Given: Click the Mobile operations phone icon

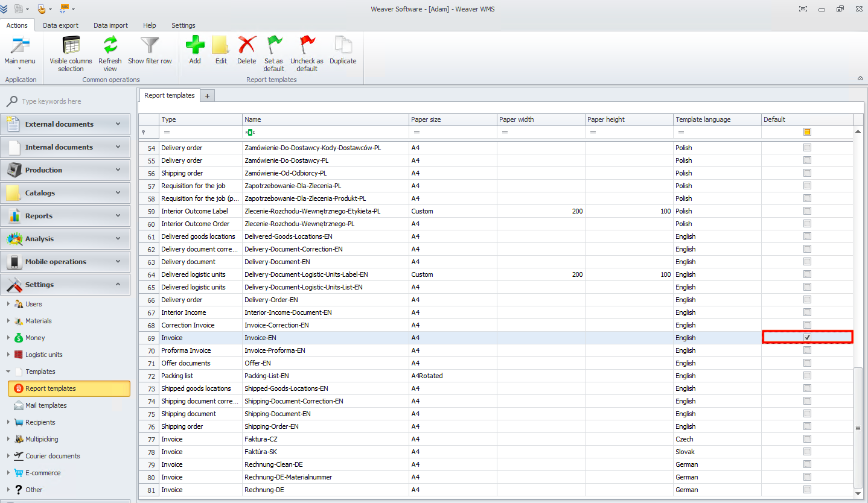Looking at the screenshot, I should 13,262.
